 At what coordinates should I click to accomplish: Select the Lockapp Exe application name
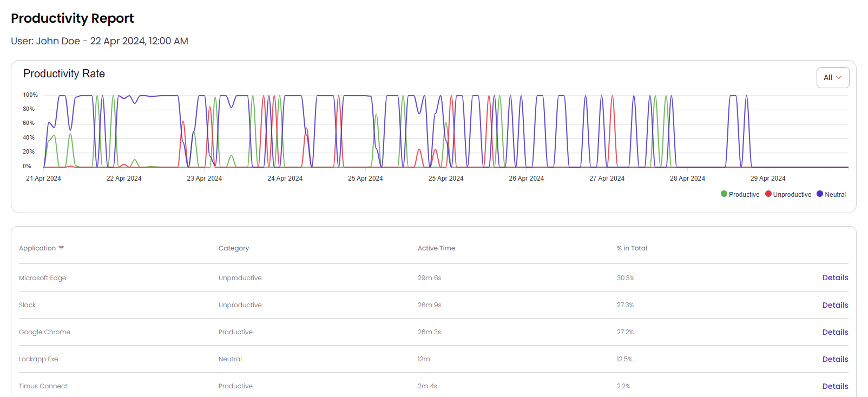(x=38, y=359)
